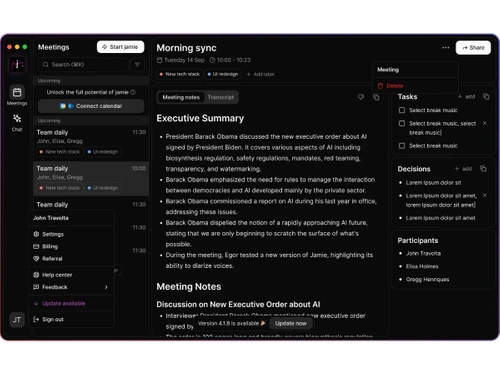
Task: Expand the Feedback submenu arrow
Action: click(106, 287)
